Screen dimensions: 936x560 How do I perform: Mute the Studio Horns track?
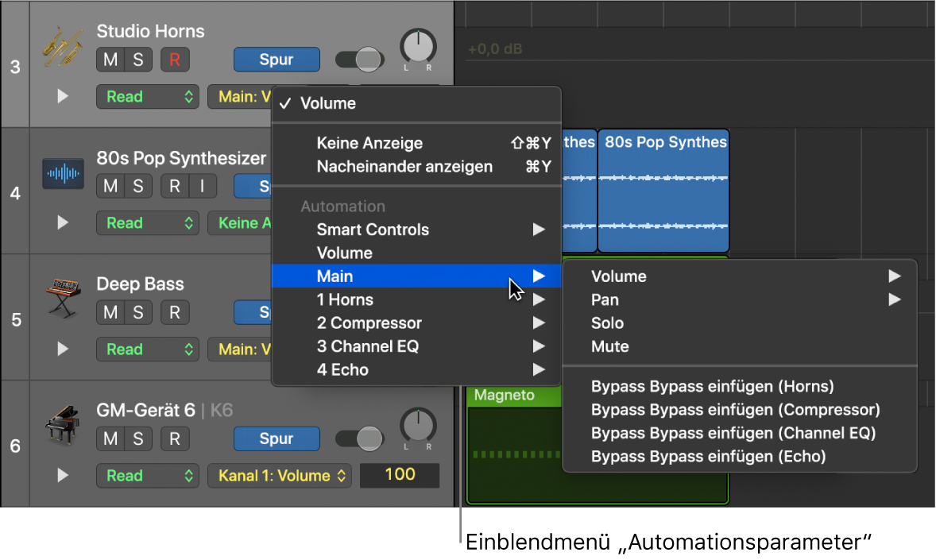[110, 60]
